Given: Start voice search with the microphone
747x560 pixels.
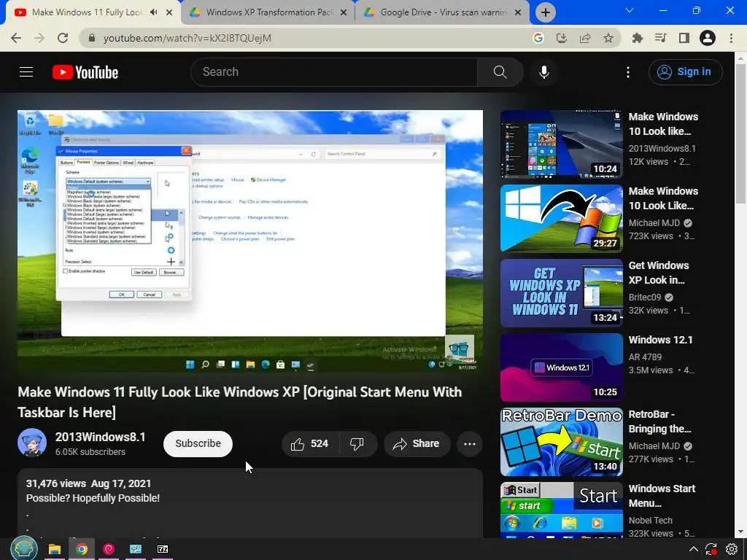Looking at the screenshot, I should click(x=544, y=72).
